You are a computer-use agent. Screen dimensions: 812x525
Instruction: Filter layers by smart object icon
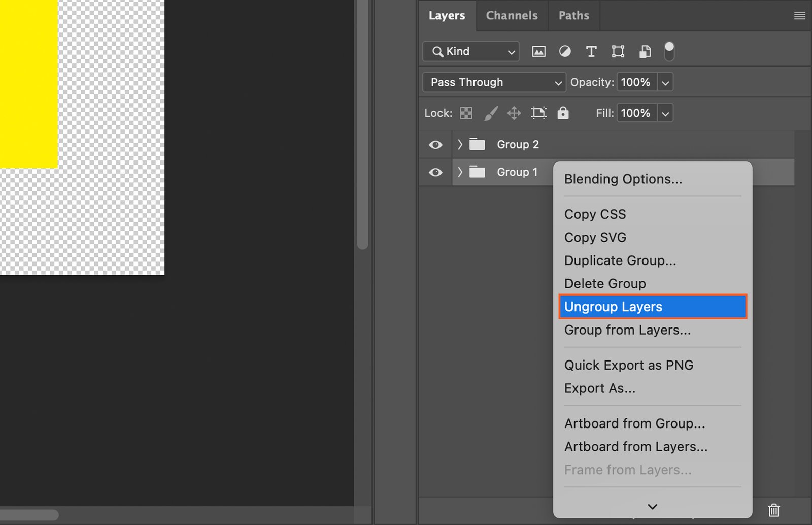(x=645, y=51)
